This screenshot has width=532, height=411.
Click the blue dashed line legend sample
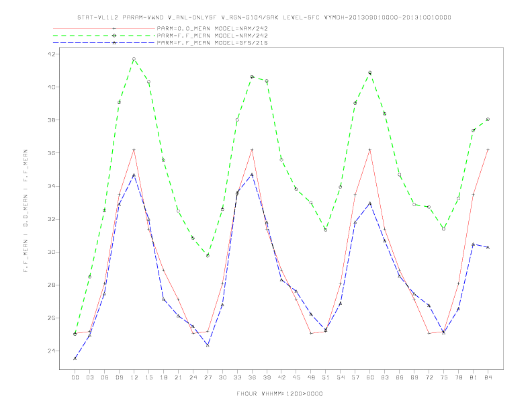coord(104,43)
